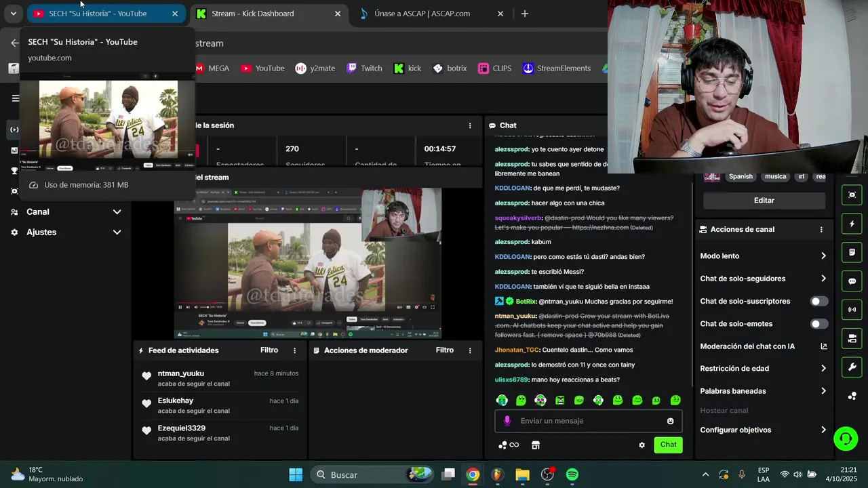Click ntman_yuuku in activity feed
Viewport: 868px width, 488px height.
coord(181,373)
